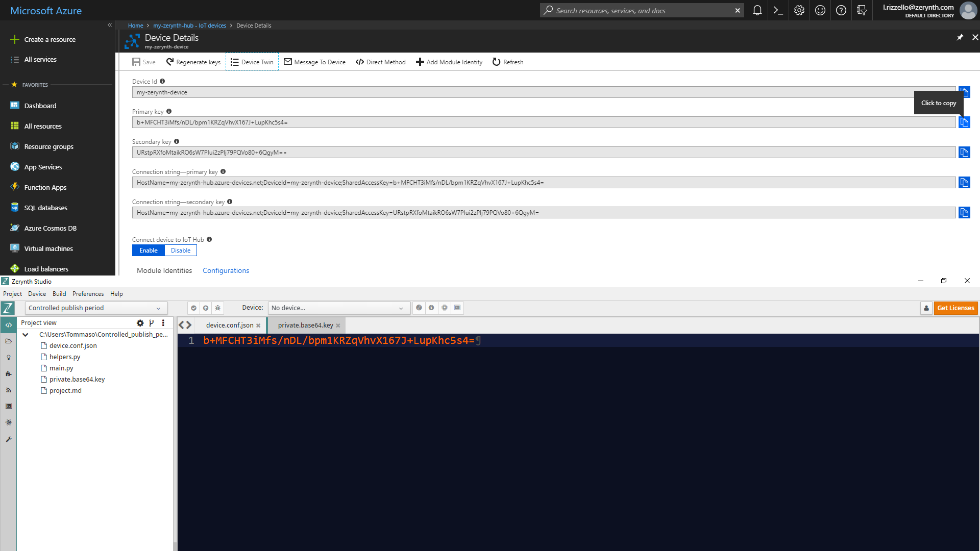This screenshot has width=980, height=551.
Task: Pin Device Details blade to dashboard
Action: pyautogui.click(x=960, y=37)
